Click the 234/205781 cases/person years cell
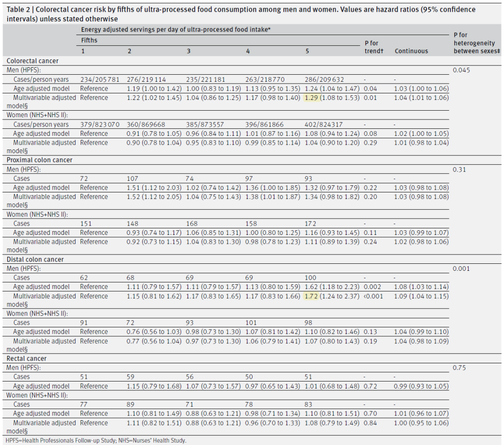Viewport: 504px width, 445px height. click(x=100, y=79)
